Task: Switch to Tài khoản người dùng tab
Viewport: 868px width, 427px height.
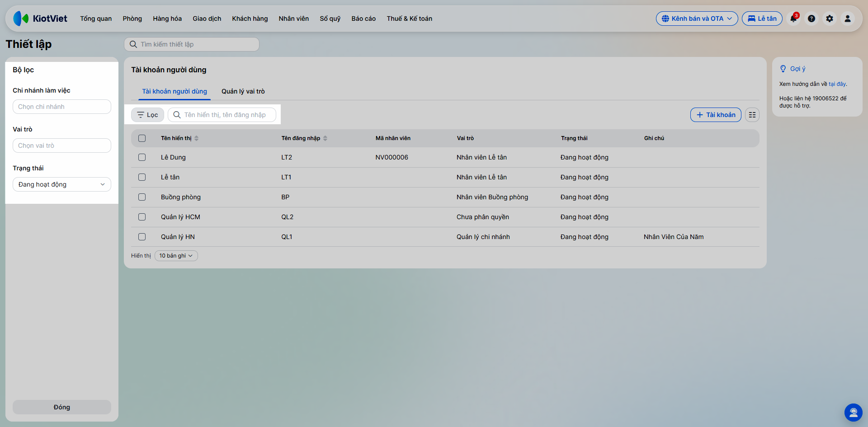Action: point(175,91)
